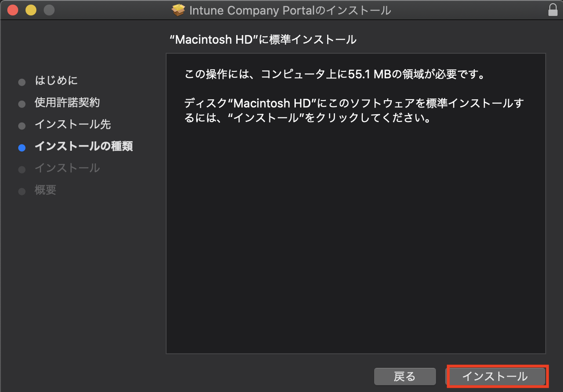Click the blue bullet beside インストールの種類
This screenshot has width=563, height=392.
point(22,148)
